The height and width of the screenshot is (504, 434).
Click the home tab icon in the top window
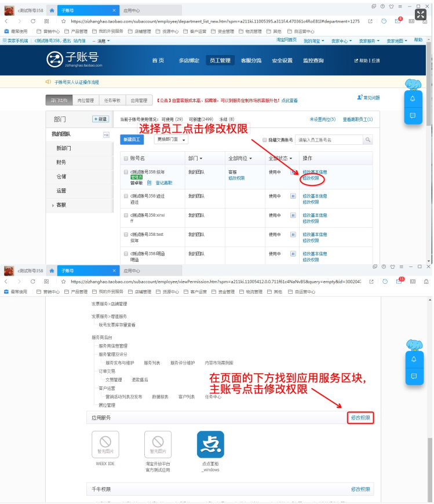(52, 10)
